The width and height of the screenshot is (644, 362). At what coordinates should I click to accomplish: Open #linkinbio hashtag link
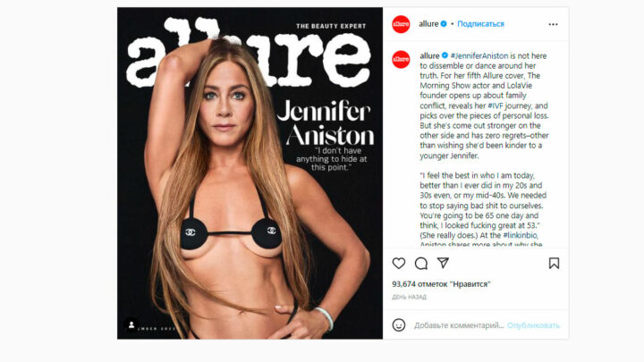[520, 235]
